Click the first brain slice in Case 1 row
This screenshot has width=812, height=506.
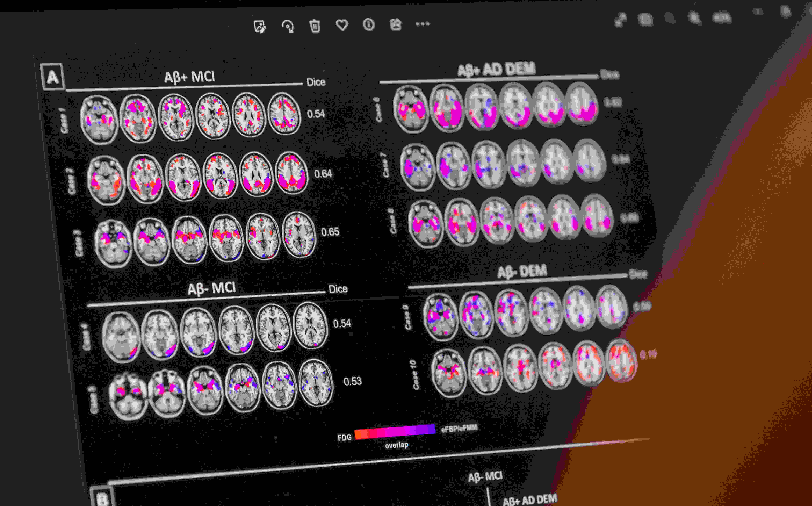[x=99, y=119]
